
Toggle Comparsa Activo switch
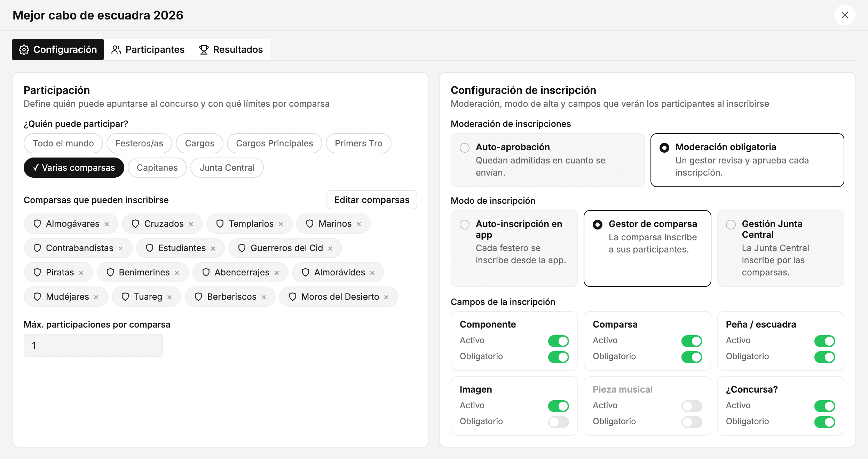tap(692, 341)
